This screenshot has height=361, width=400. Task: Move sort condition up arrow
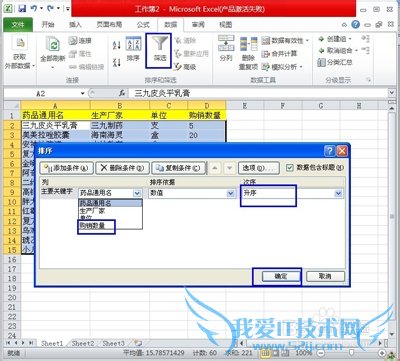click(214, 168)
